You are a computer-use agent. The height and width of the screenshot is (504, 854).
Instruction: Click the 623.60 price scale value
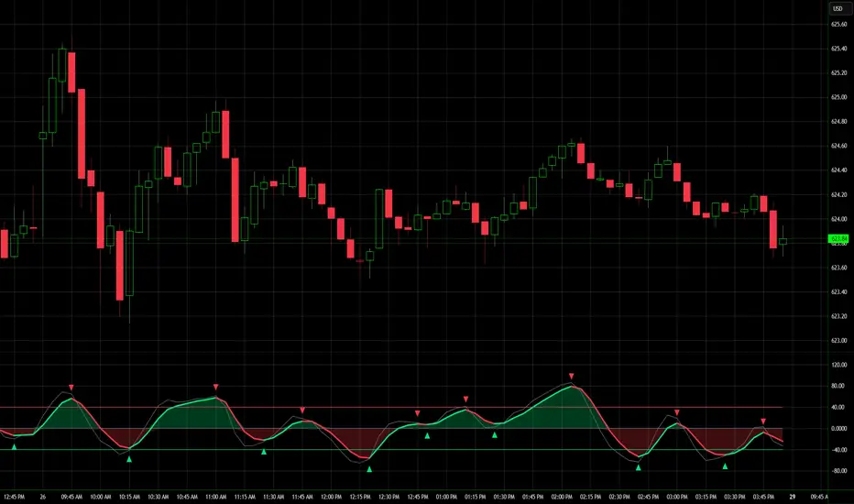pos(838,268)
